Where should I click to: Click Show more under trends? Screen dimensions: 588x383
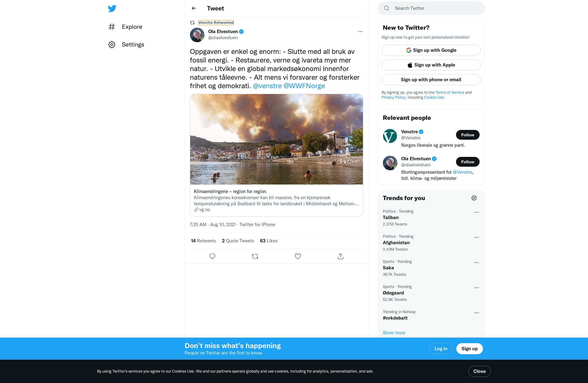[394, 333]
